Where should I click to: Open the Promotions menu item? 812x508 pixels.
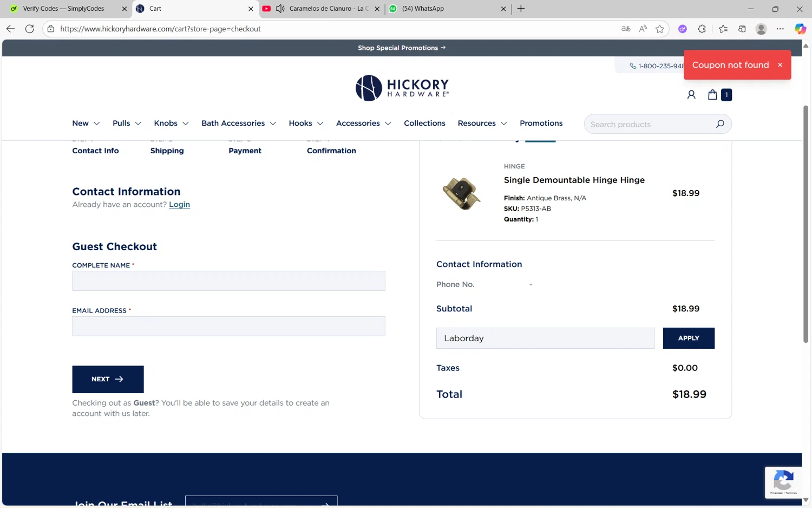click(541, 123)
